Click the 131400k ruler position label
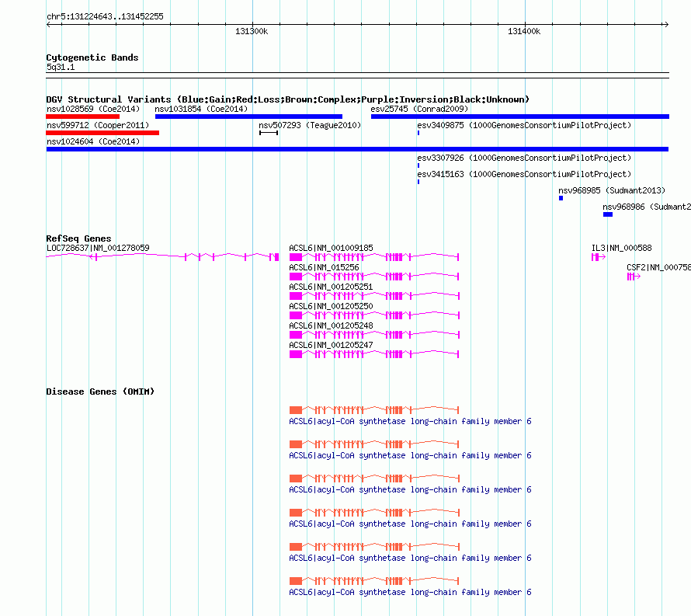Image resolution: width=691 pixels, height=616 pixels. 524,31
